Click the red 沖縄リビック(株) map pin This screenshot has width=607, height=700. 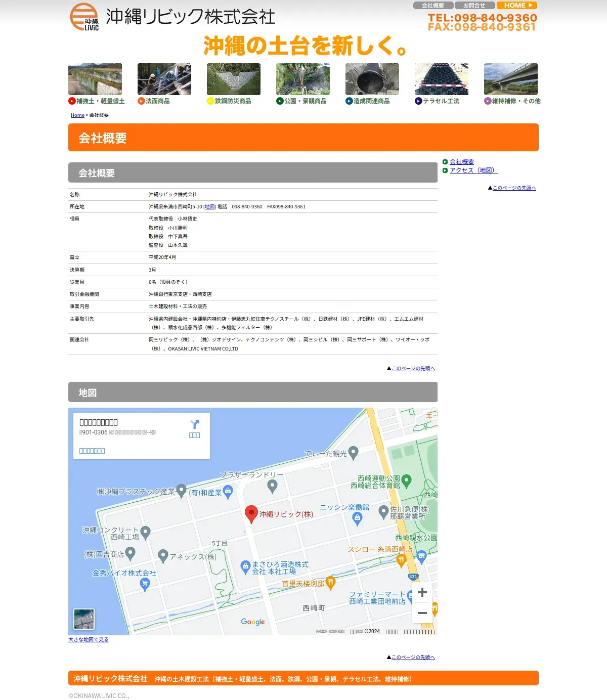pos(251,514)
